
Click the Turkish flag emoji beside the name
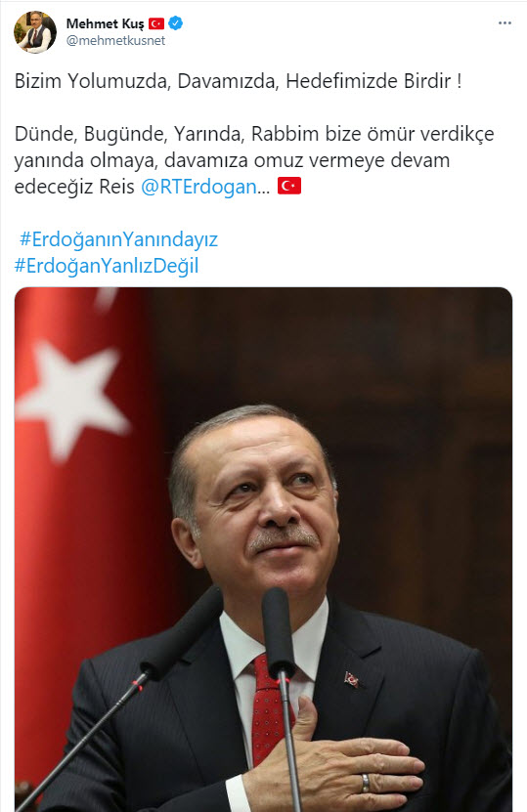click(156, 23)
